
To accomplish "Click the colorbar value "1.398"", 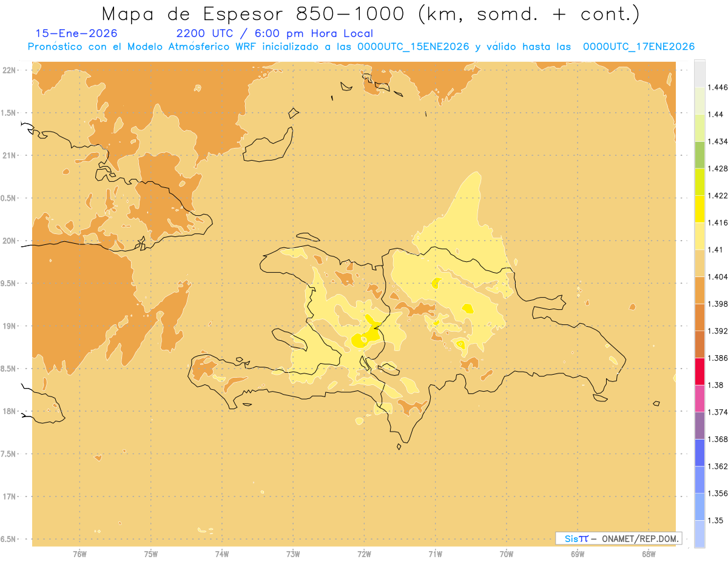I will (x=718, y=304).
